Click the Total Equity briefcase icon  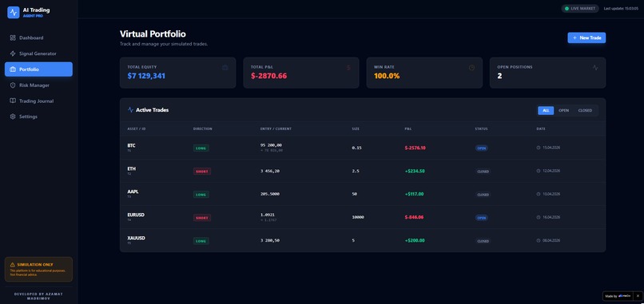[225, 68]
